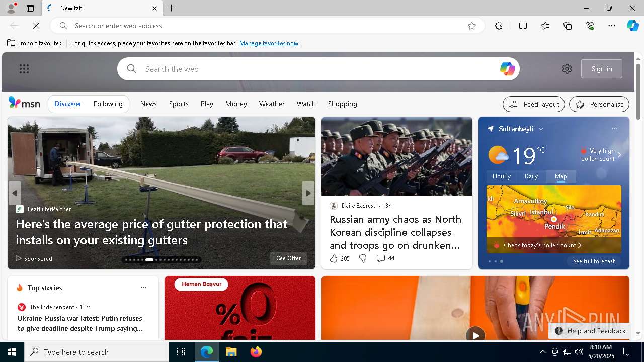
Task: Open Split screen view icon
Action: click(x=523, y=26)
